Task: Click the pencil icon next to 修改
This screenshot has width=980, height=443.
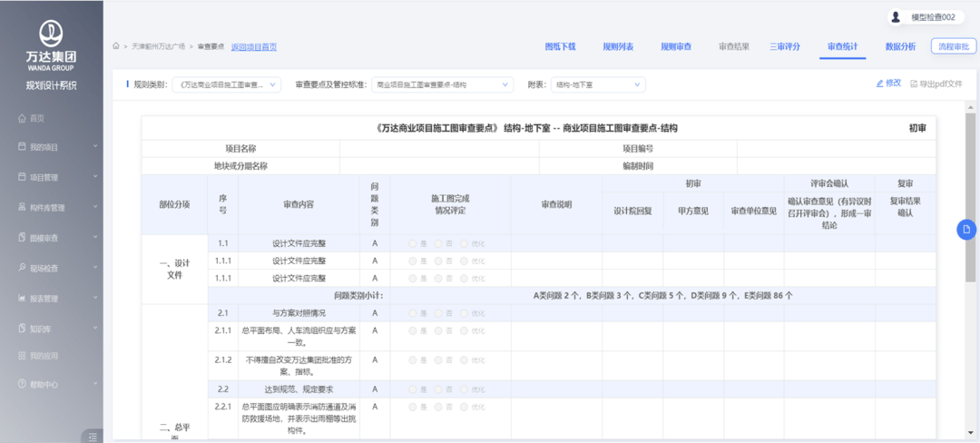Action: pos(879,84)
